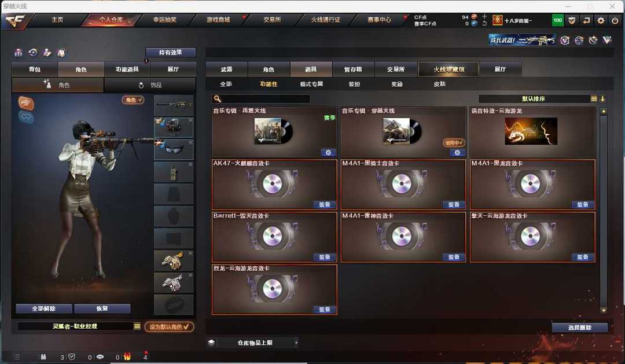The width and height of the screenshot is (625, 364).
Task: Open the 成长武器 banner icon
Action: click(522, 40)
